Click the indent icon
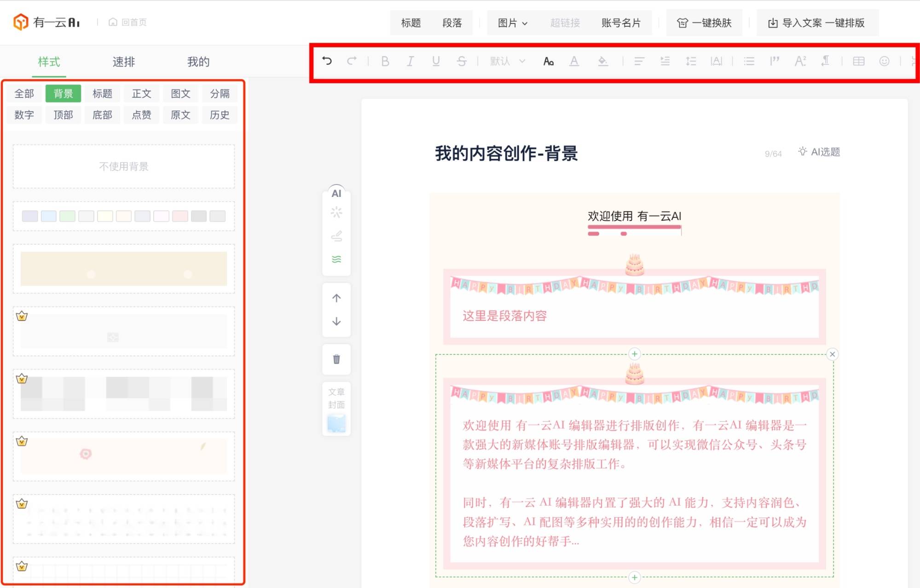This screenshot has height=588, width=920. (665, 61)
